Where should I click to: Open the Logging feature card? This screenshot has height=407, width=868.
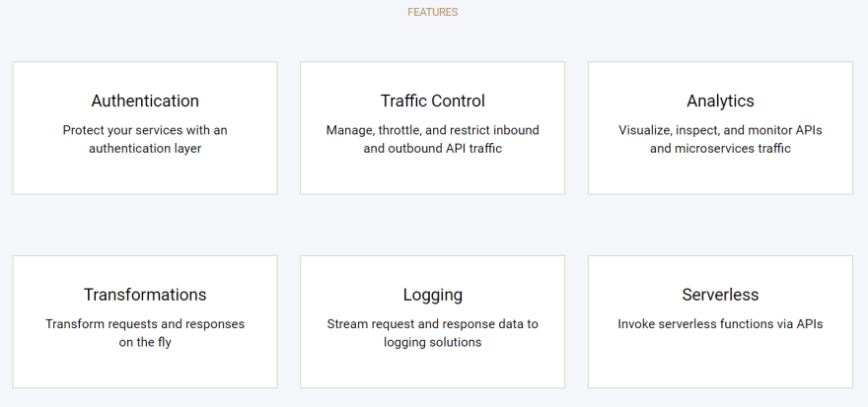point(432,321)
